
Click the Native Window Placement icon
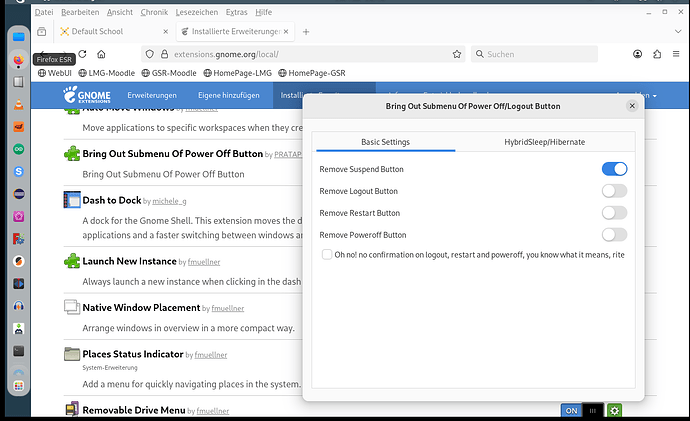pos(72,307)
